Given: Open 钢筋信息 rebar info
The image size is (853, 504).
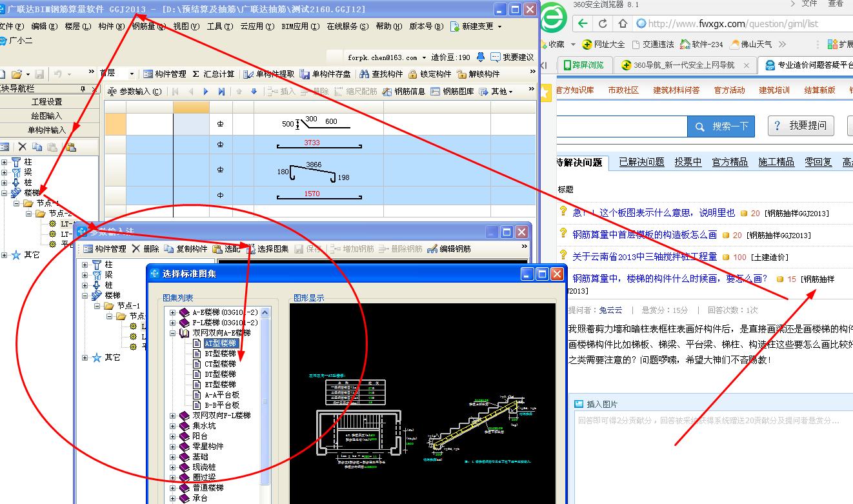Looking at the screenshot, I should click(x=404, y=92).
